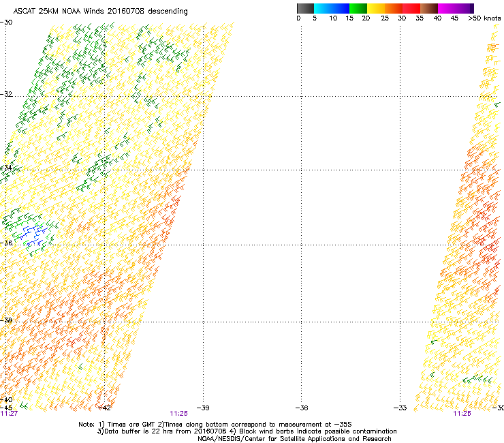Click the "10" label under the color bar
The width and height of the screenshot is (504, 443).
333,18
